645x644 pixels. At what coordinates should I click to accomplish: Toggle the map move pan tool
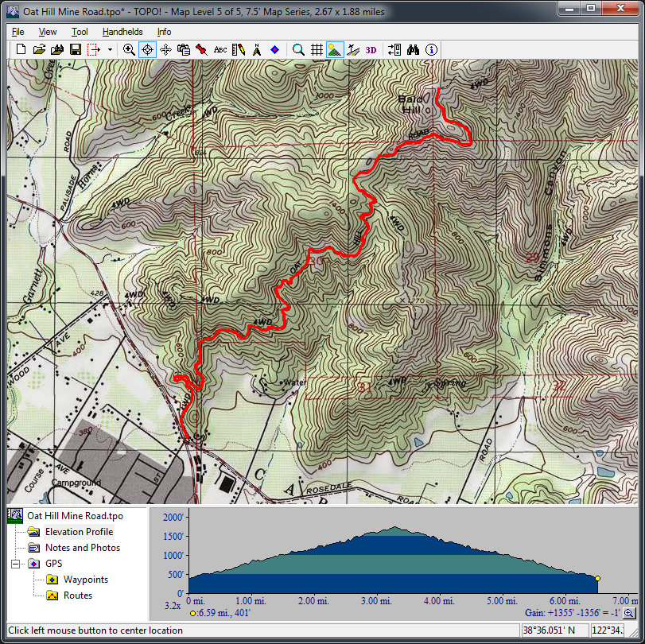[x=165, y=49]
